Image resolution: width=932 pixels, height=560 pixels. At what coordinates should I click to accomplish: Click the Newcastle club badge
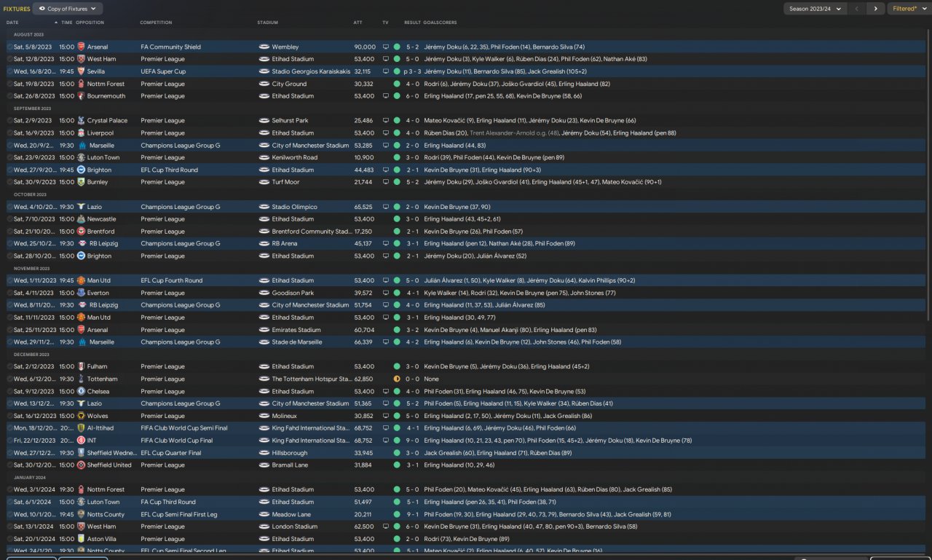pos(81,219)
